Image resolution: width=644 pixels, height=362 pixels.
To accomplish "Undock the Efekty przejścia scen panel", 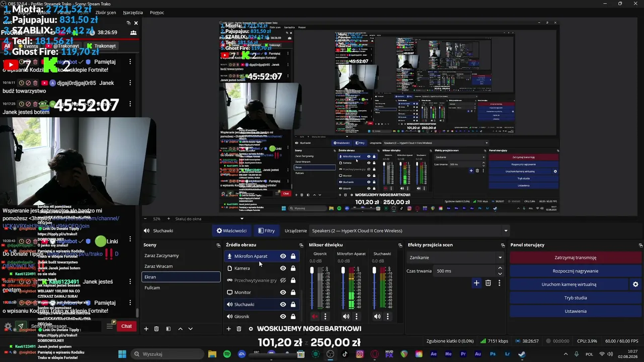I will tap(503, 245).
